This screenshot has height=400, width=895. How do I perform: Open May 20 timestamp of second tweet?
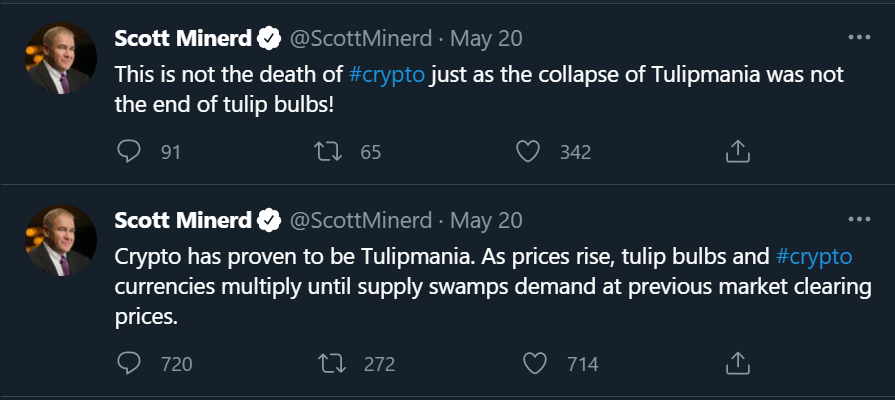(486, 221)
